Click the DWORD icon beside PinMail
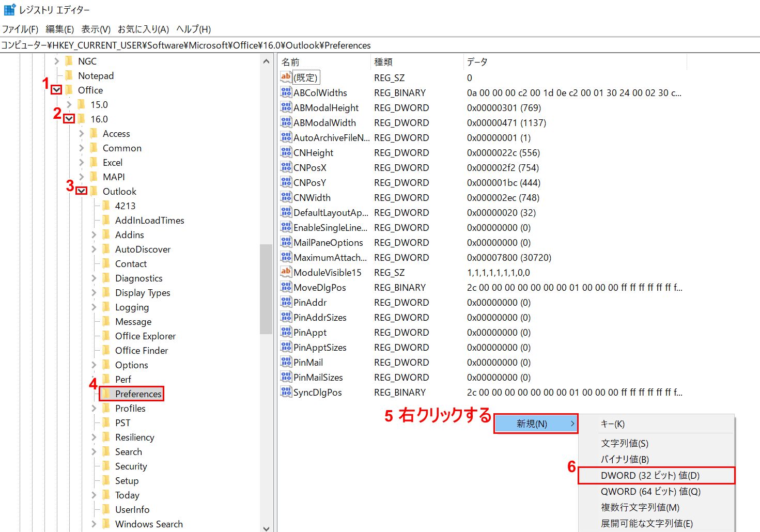The height and width of the screenshot is (532, 760). [286, 362]
